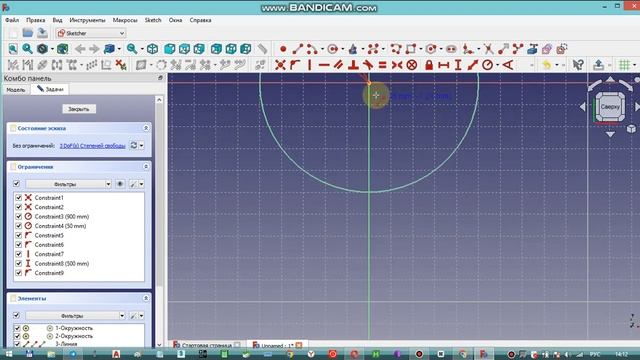
Task: Apply the Tangent constraint
Action: pos(368,65)
